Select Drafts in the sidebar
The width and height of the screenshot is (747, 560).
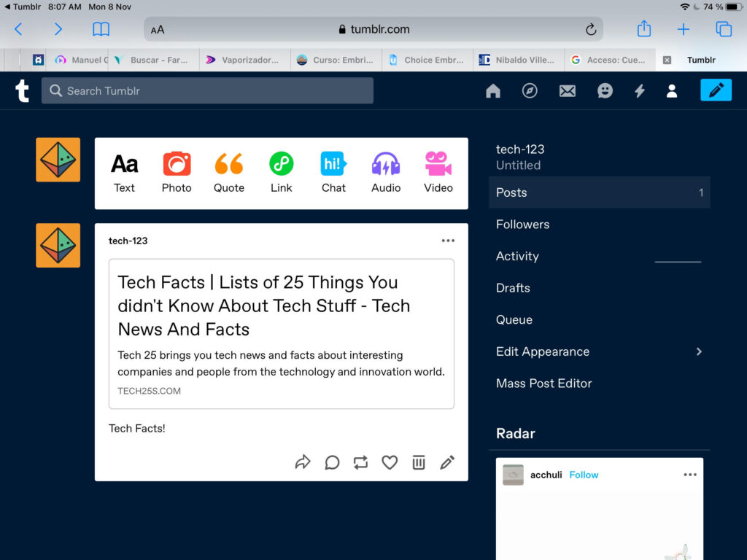[x=513, y=288]
